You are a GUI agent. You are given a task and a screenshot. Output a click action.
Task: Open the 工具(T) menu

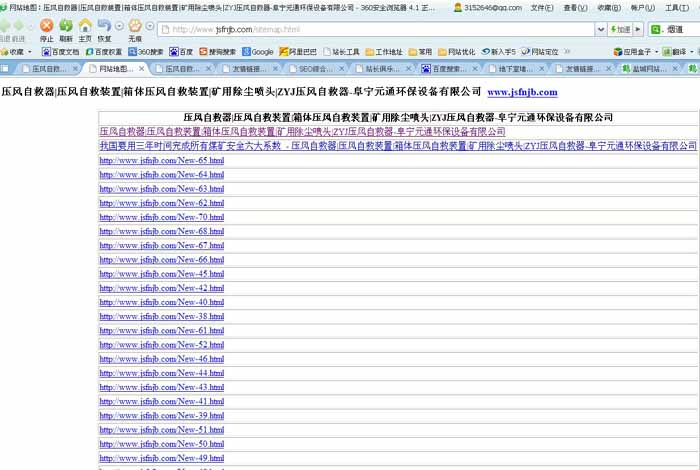(677, 7)
